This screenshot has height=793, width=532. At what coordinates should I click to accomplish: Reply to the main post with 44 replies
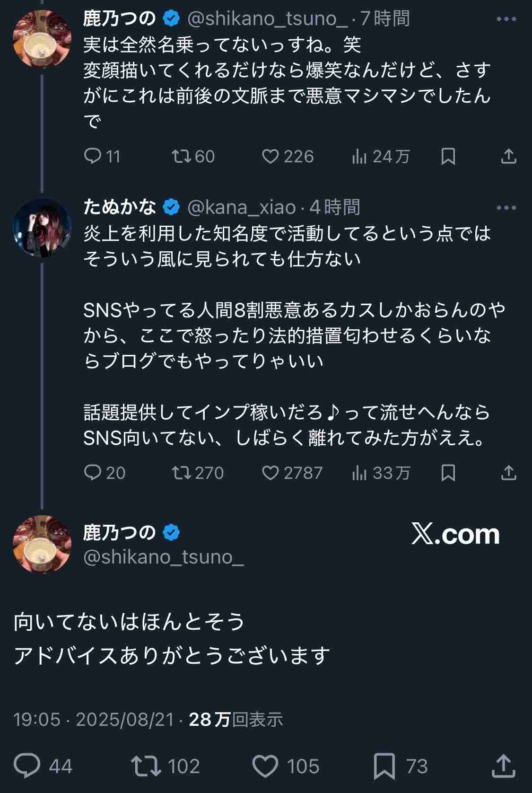(x=27, y=766)
